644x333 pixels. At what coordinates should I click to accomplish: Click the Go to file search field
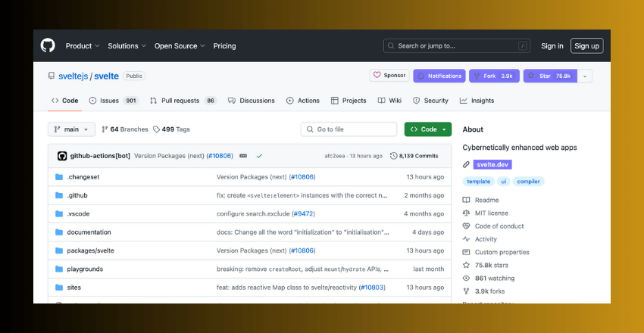[349, 129]
